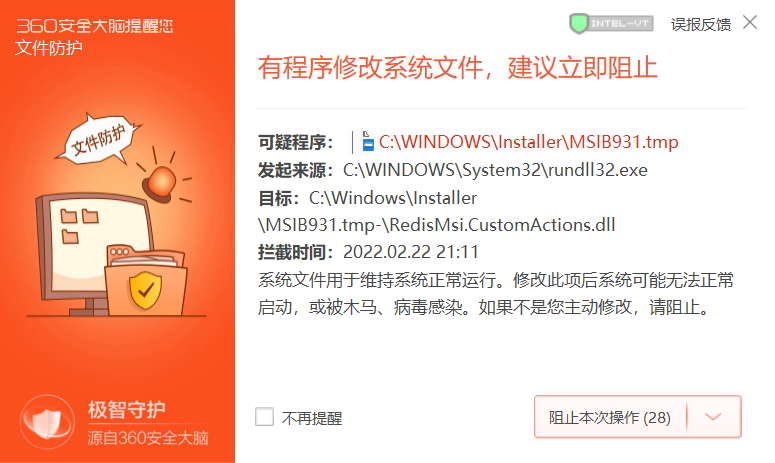Click the folder with the yellow shield checkmark
Screen dimensions: 775x463
(145, 281)
